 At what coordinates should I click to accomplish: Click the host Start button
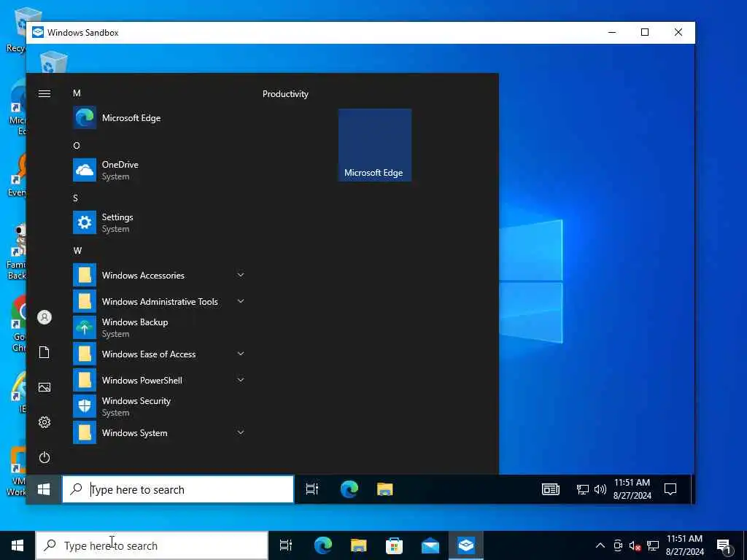coord(18,545)
